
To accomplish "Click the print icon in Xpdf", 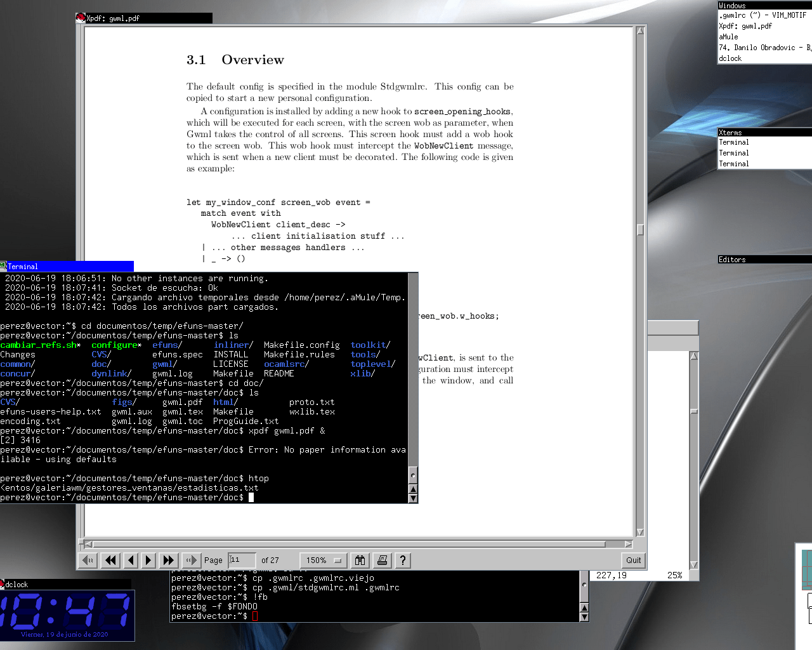I will (382, 560).
